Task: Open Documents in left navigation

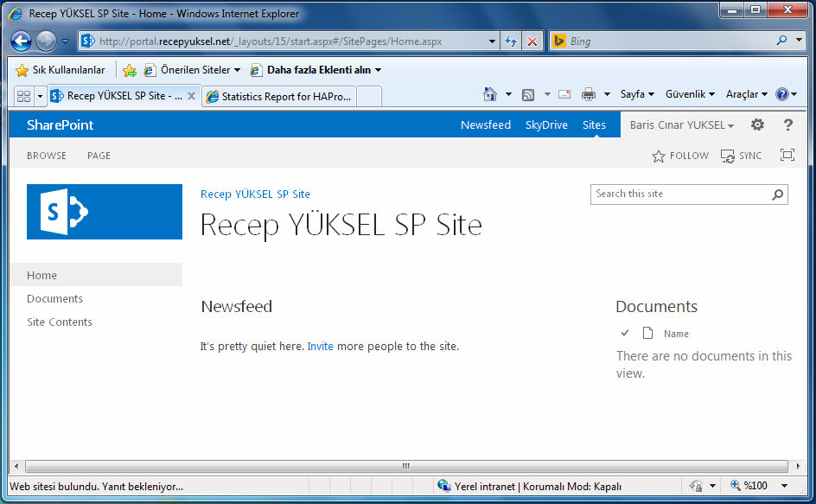Action: (54, 299)
